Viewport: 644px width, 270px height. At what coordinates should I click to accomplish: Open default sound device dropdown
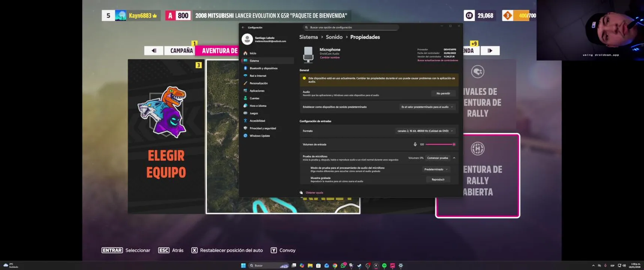click(x=427, y=107)
